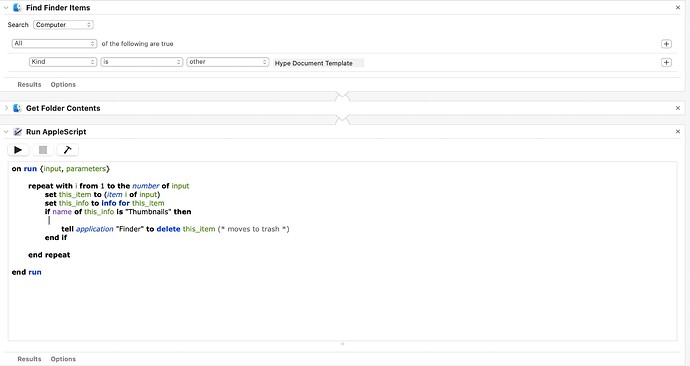The image size is (690, 366).
Task: Click the script editor resize handle dot
Action: (342, 344)
